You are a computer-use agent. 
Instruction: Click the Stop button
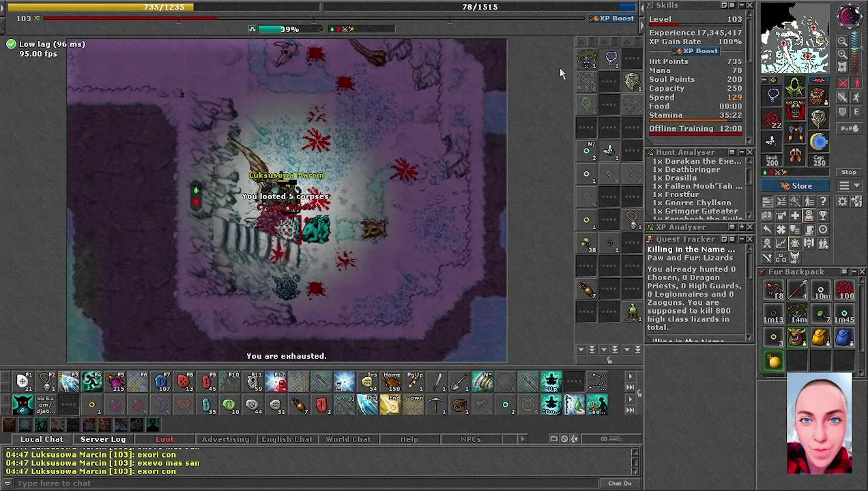click(850, 172)
